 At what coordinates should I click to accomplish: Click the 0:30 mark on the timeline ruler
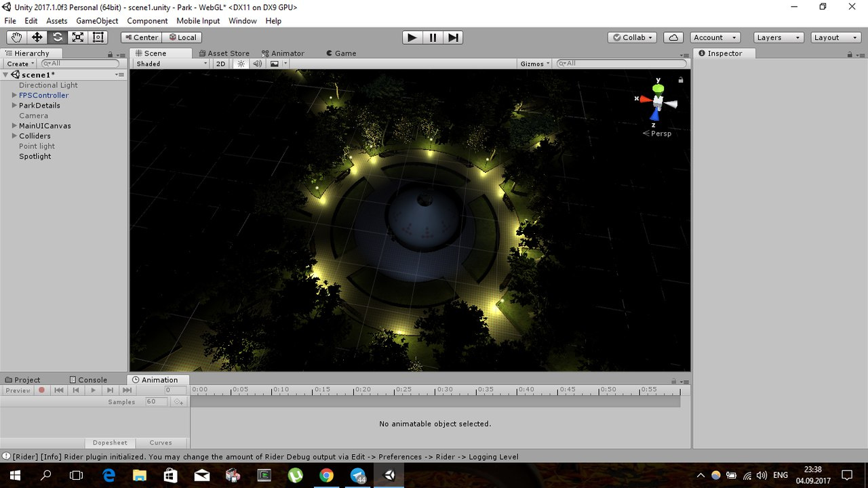(x=445, y=390)
